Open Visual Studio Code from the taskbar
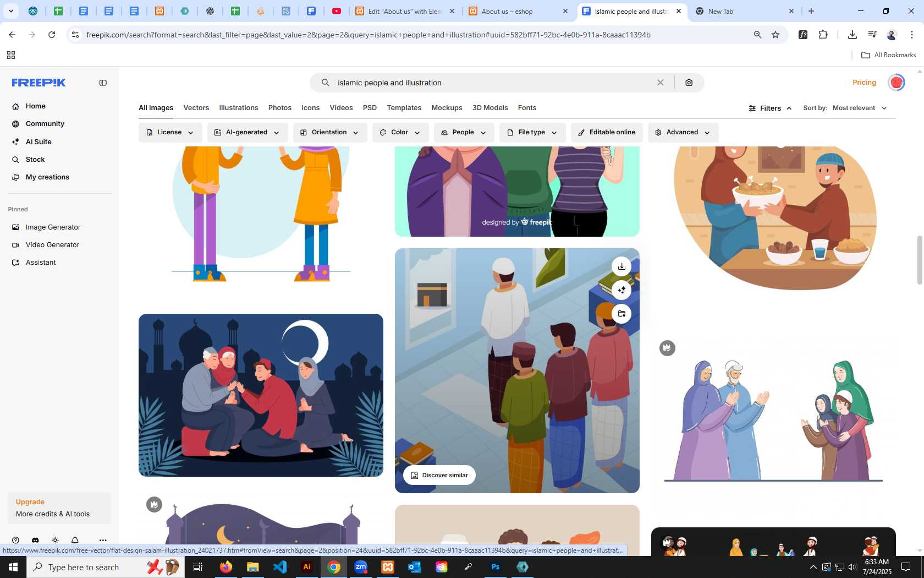The image size is (924, 578). [x=280, y=567]
